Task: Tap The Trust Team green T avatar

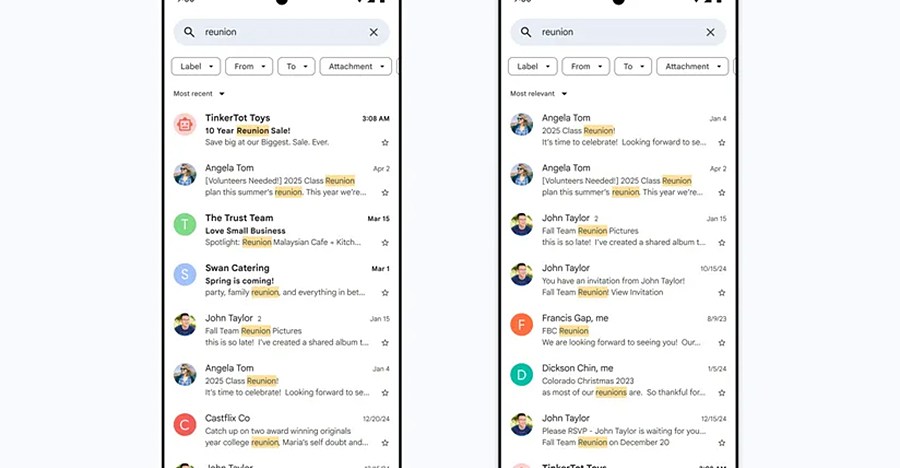Action: 185,224
